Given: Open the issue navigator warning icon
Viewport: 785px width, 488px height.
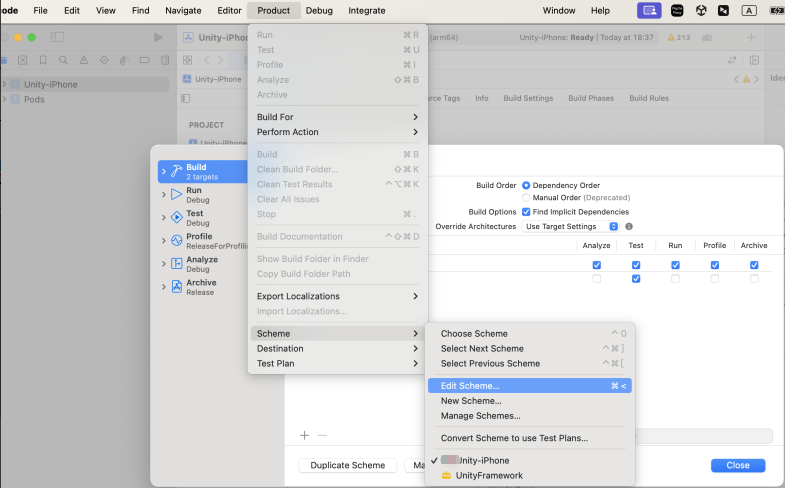Looking at the screenshot, I should pyautogui.click(x=84, y=60).
